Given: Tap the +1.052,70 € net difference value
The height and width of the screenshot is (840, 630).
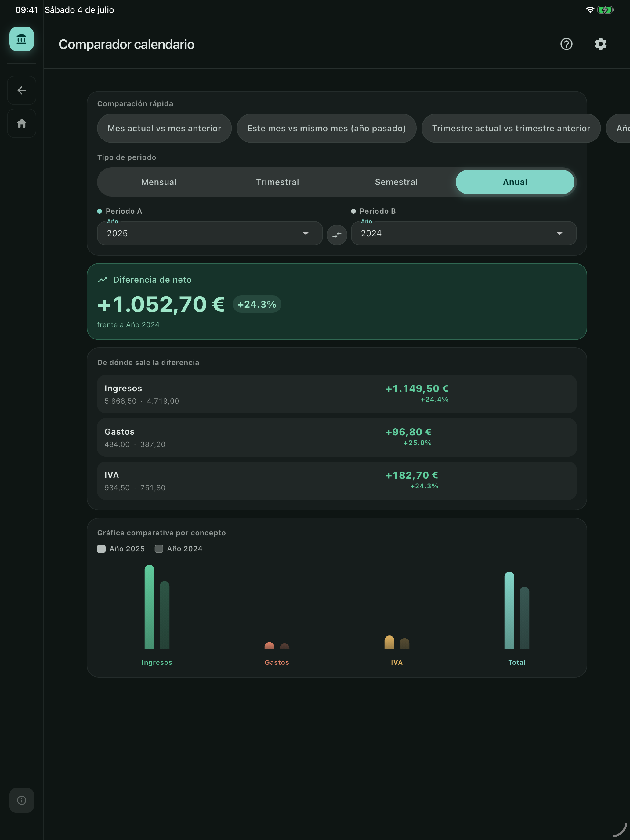Looking at the screenshot, I should tap(161, 305).
